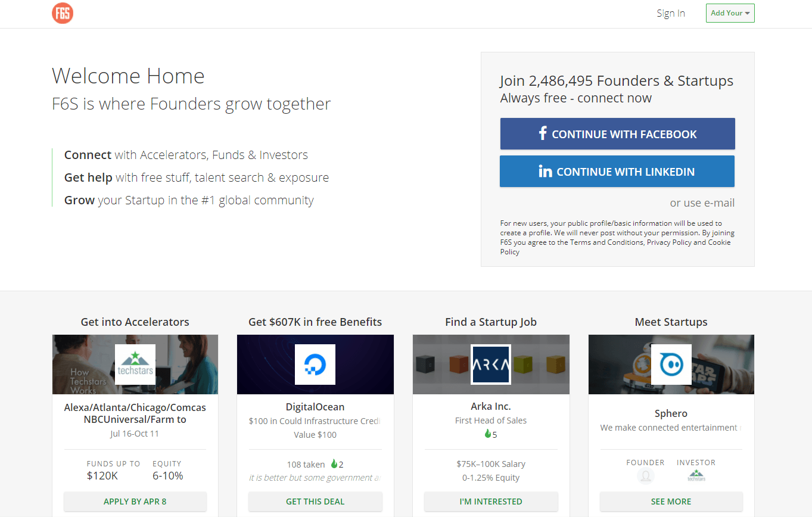
Task: Click the Techstars investor icon under Sphero
Action: [696, 476]
